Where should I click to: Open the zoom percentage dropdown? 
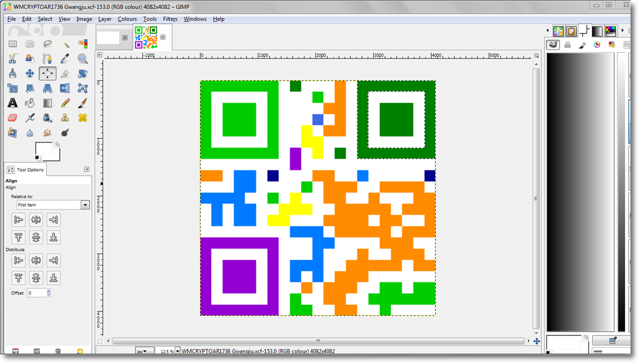coord(177,351)
